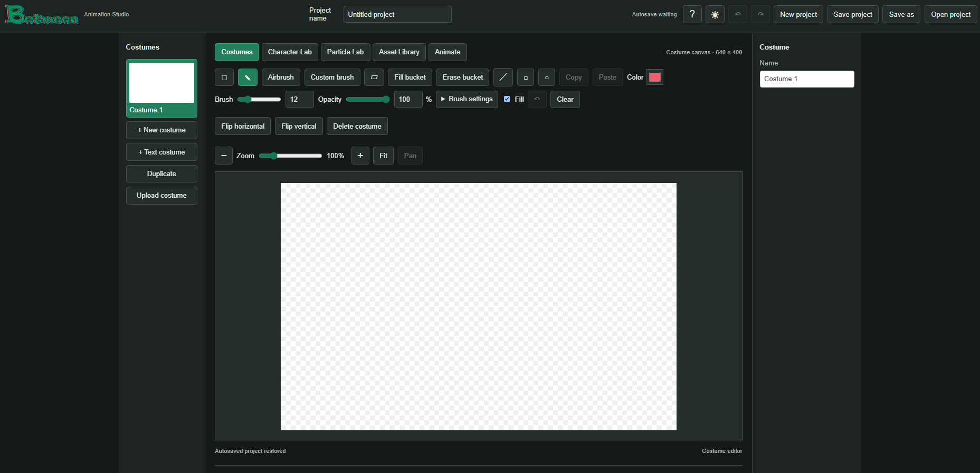This screenshot has height=473, width=980.
Task: Open the help question mark button
Action: click(692, 14)
